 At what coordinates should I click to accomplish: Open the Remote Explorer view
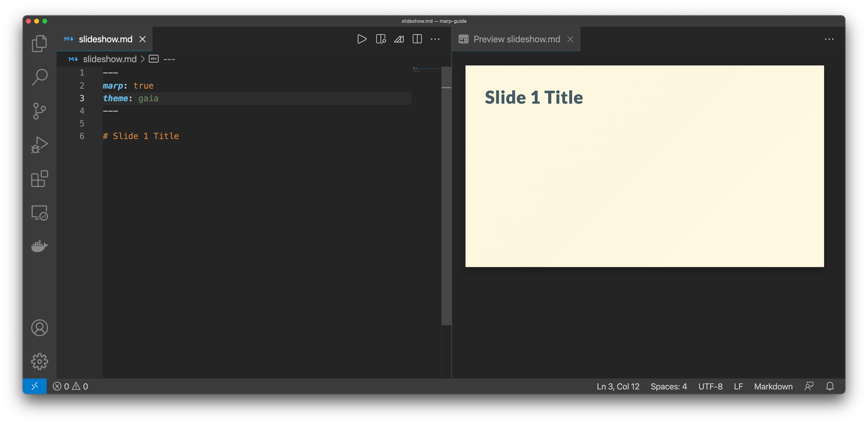point(39,213)
